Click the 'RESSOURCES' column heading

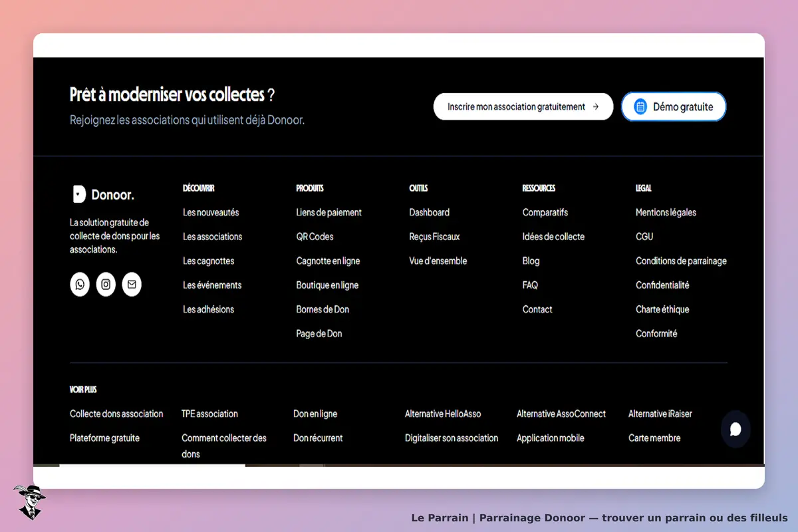[x=539, y=188]
